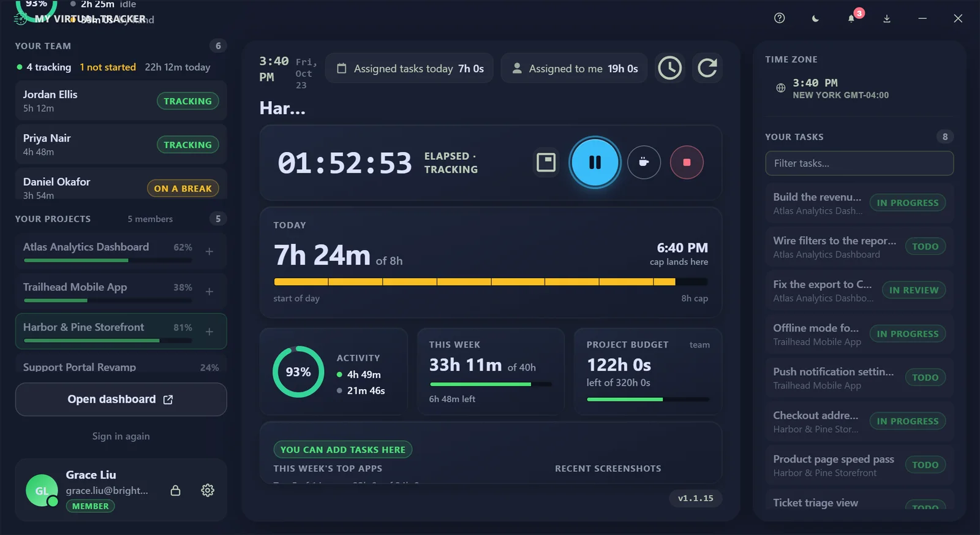Click the person icon in Assigned to me
This screenshot has width=980, height=535.
tap(517, 68)
